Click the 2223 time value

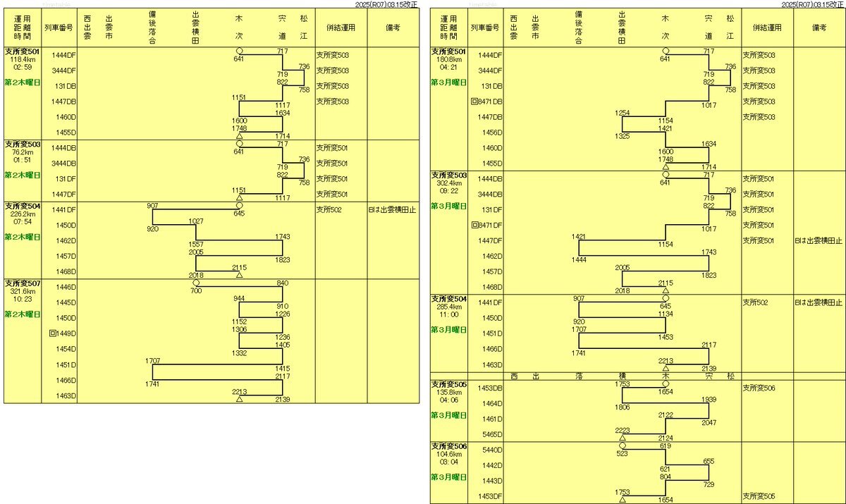[623, 430]
